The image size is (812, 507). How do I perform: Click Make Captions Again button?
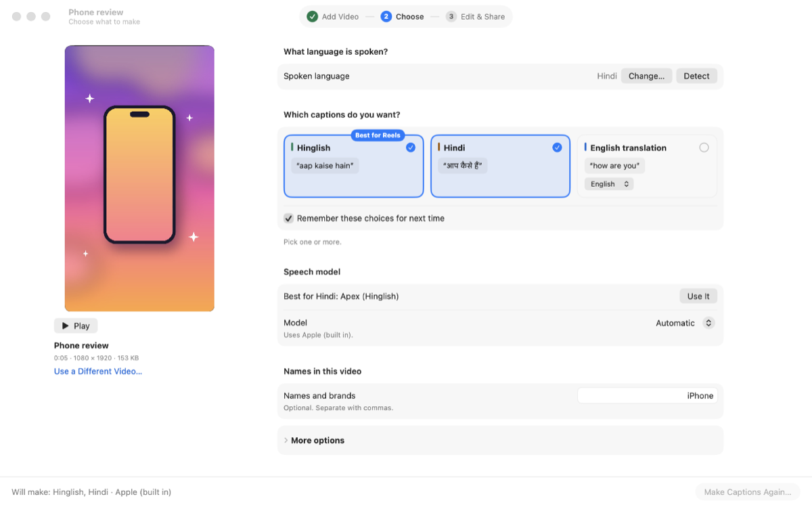748,492
